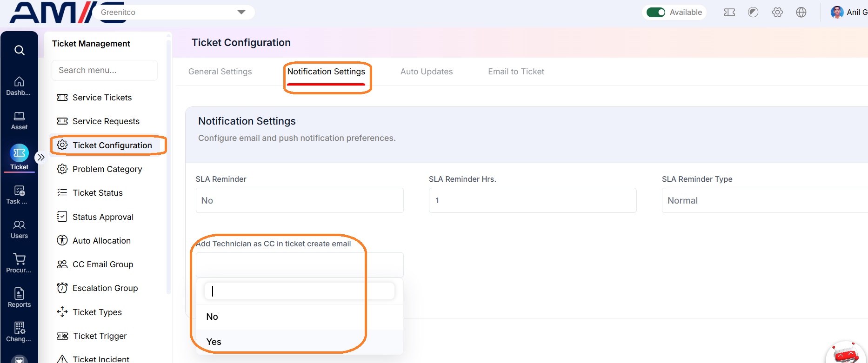This screenshot has height=363, width=868.
Task: Open the search icon in the left rail
Action: click(x=19, y=50)
